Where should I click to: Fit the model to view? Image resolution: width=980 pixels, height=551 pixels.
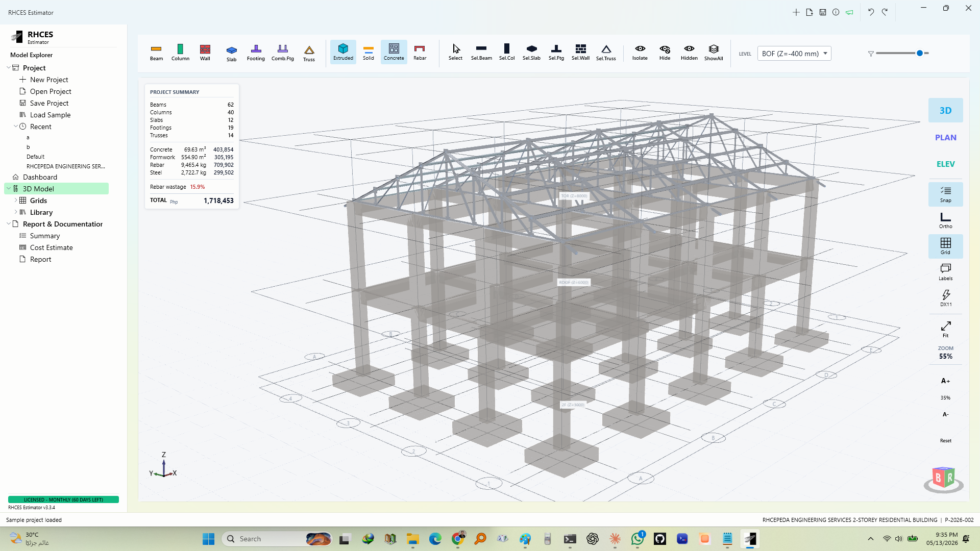click(945, 329)
